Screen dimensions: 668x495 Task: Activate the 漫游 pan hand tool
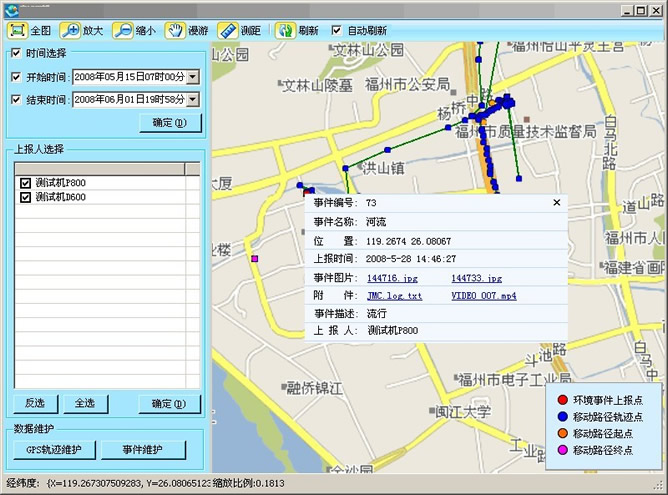175,31
